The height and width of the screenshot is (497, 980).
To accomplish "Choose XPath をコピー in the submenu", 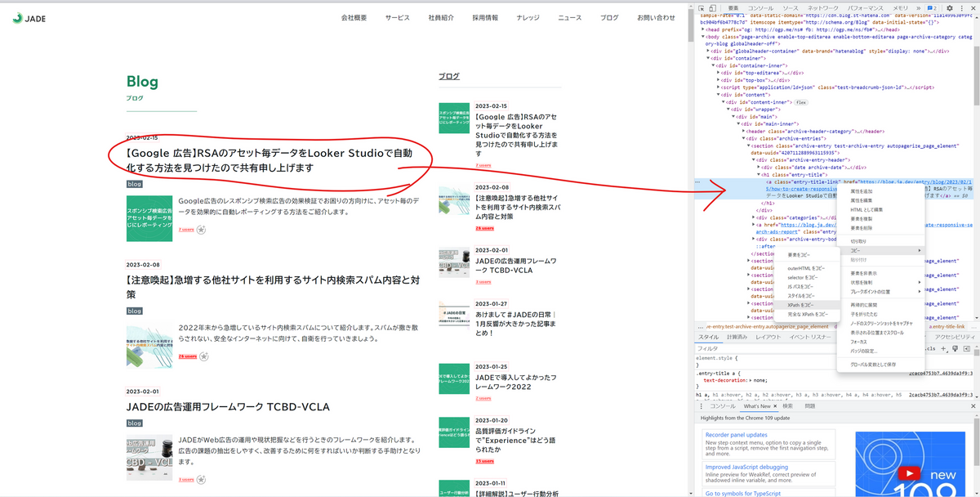I will pyautogui.click(x=808, y=304).
